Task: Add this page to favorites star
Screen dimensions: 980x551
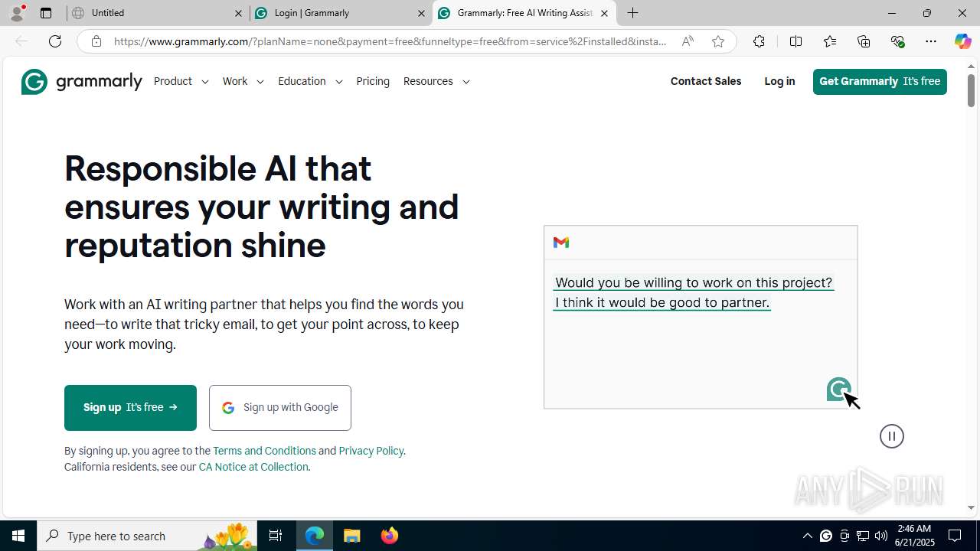Action: (x=718, y=41)
